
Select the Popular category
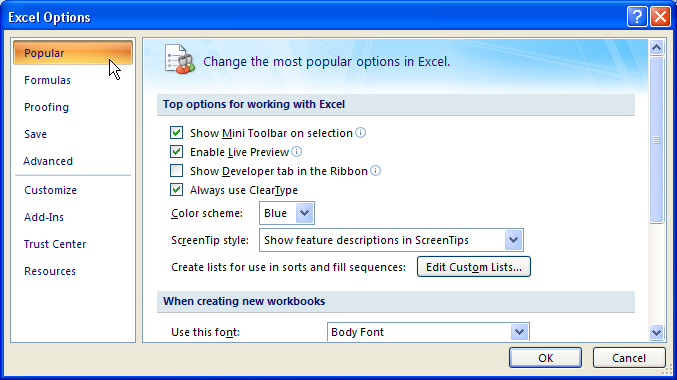(73, 53)
